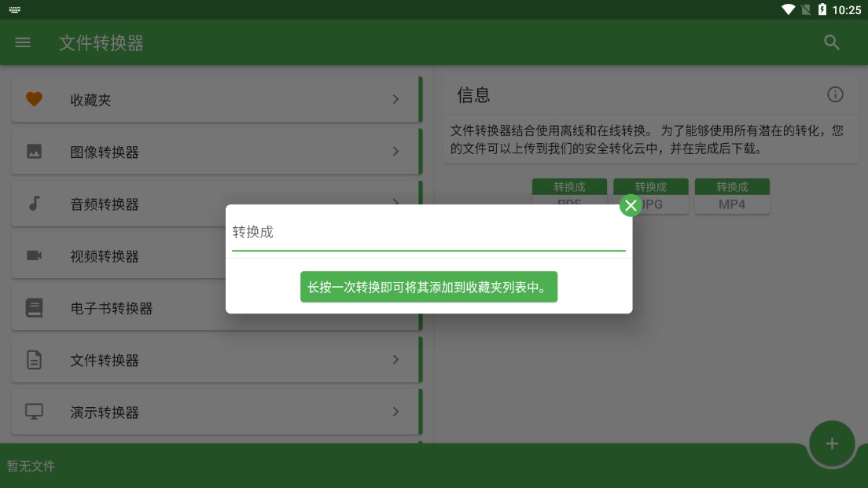The image size is (868, 488).
Task: Choose the 转换成 JPG shortcut
Action: point(650,196)
